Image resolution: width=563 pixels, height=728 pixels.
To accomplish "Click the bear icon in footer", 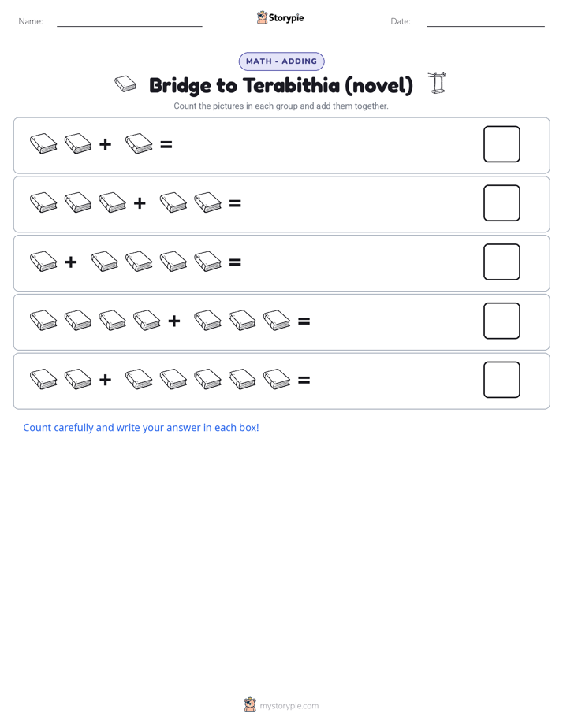I will [250, 705].
